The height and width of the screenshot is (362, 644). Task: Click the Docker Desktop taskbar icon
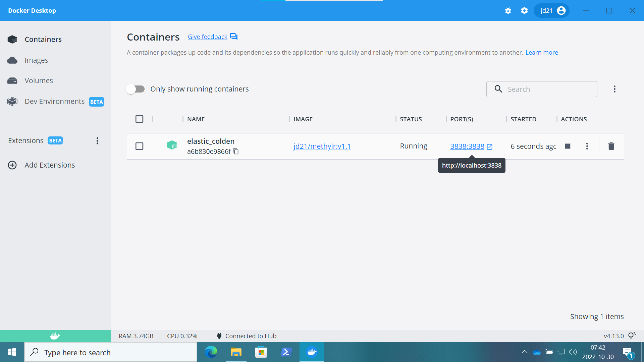[x=312, y=352]
